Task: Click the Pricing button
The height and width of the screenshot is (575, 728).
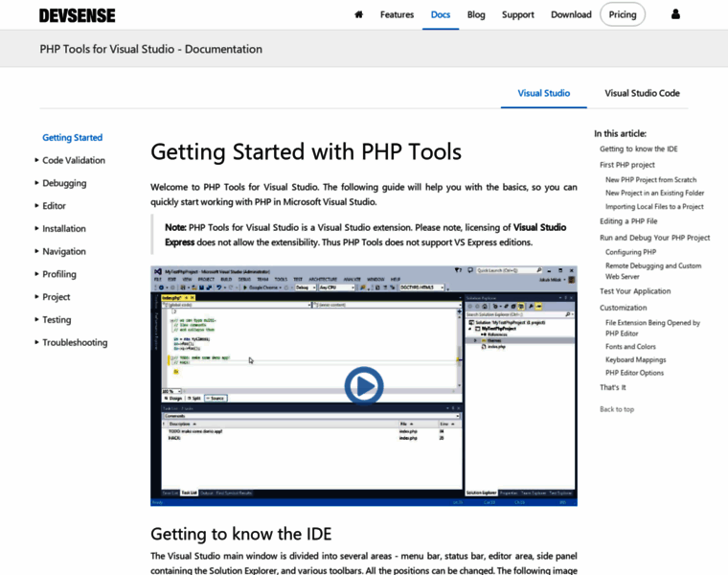Action: click(x=622, y=14)
